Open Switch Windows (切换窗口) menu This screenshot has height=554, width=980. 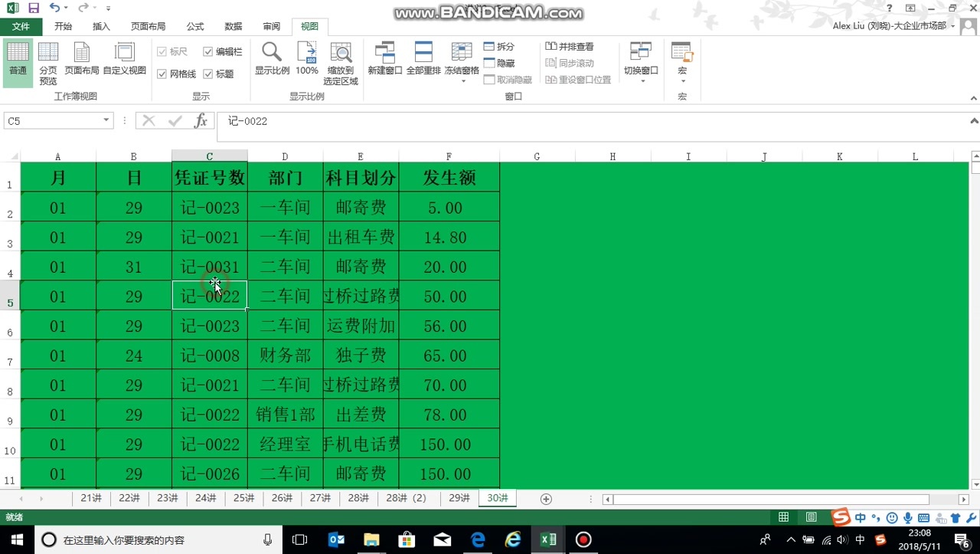coord(641,63)
